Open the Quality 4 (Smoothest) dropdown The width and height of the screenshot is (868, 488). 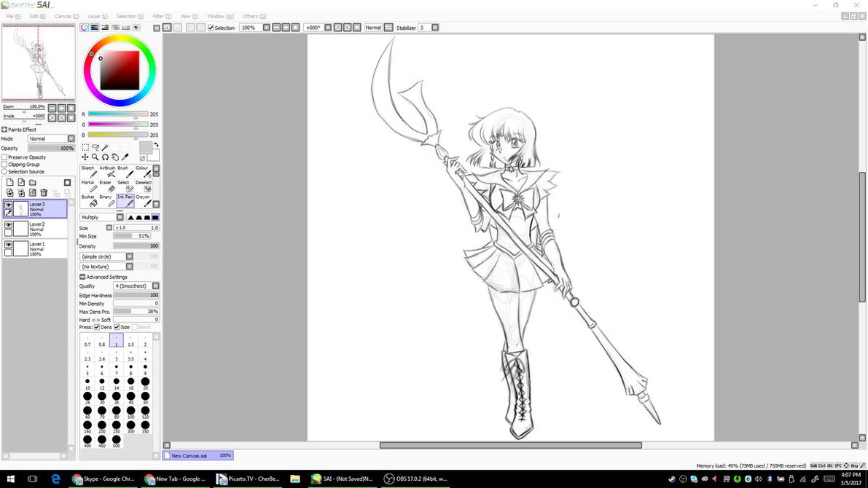(136, 286)
